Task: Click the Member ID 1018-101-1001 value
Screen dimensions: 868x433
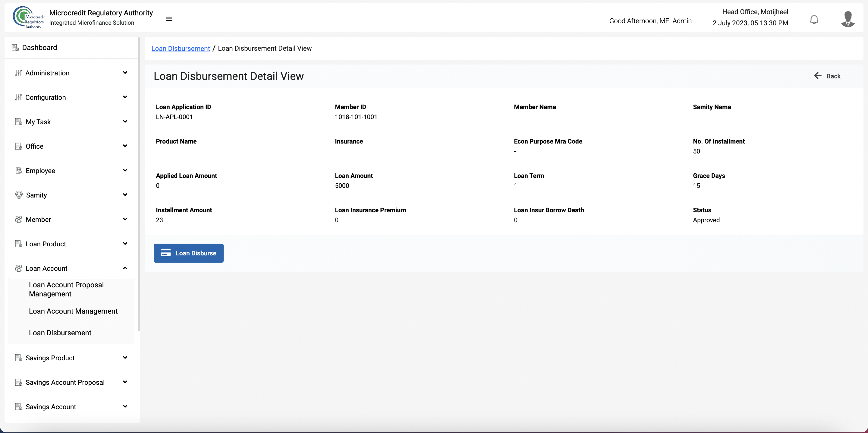Action: pyautogui.click(x=356, y=117)
